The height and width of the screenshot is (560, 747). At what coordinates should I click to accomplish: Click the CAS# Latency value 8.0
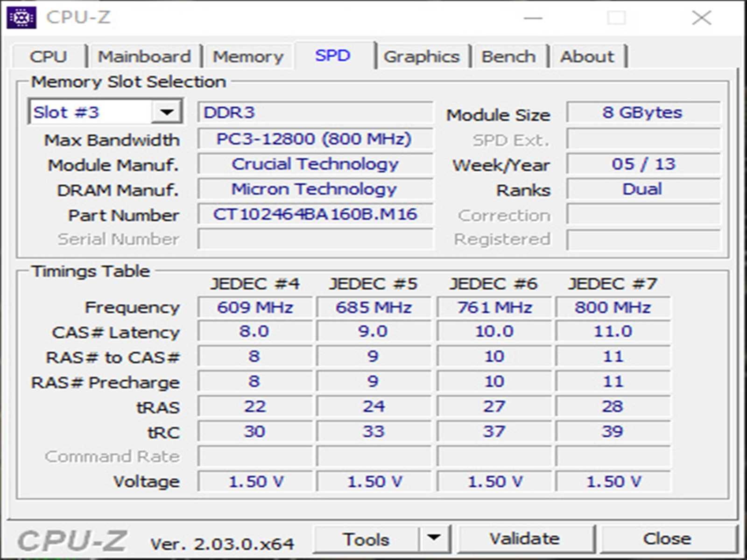point(255,331)
